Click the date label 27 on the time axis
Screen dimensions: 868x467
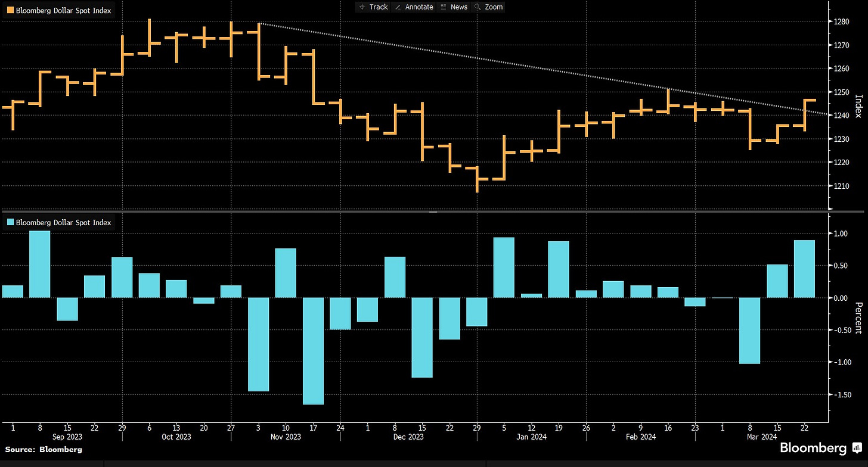pos(231,427)
